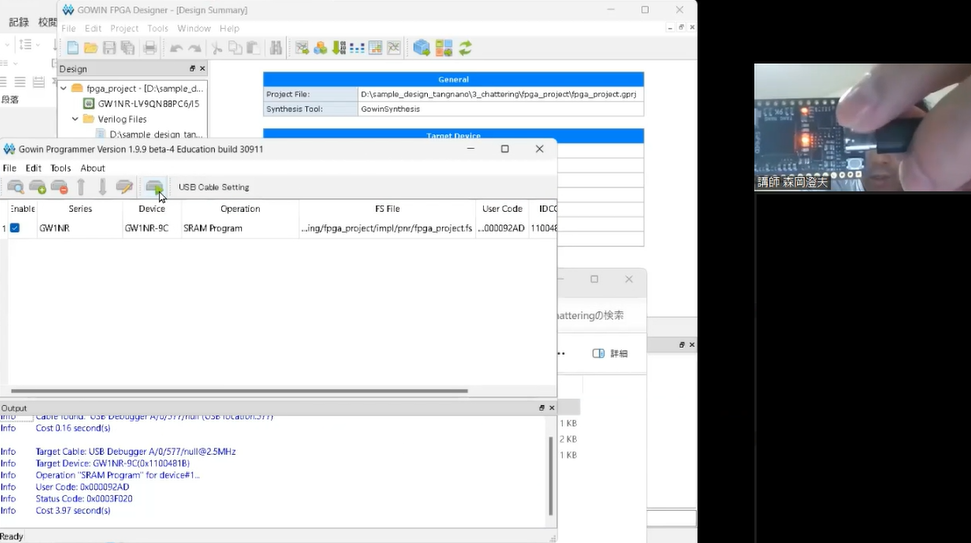
Task: Click the Print icon in FPGA Designer toolbar
Action: 150,48
